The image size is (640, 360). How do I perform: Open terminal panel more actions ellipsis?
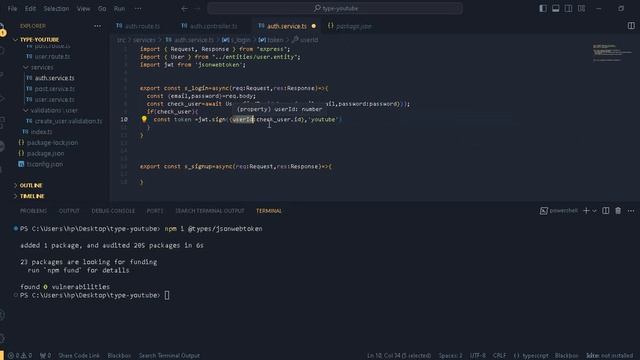631,211
